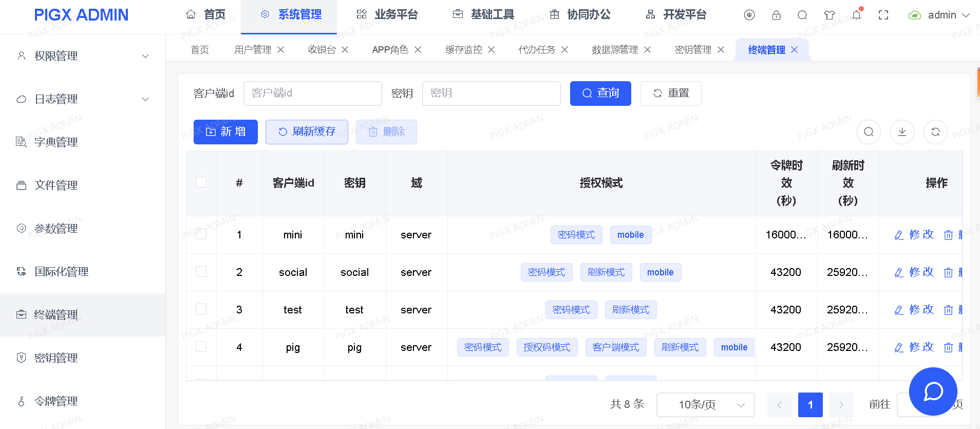Click the table search toggle icon

pyautogui.click(x=869, y=132)
